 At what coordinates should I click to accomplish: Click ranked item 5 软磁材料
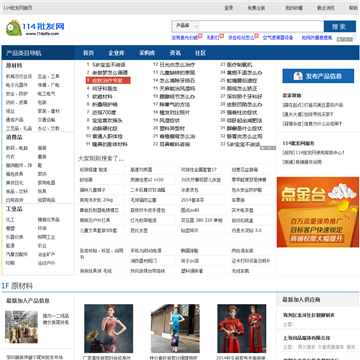pyautogui.click(x=102, y=96)
